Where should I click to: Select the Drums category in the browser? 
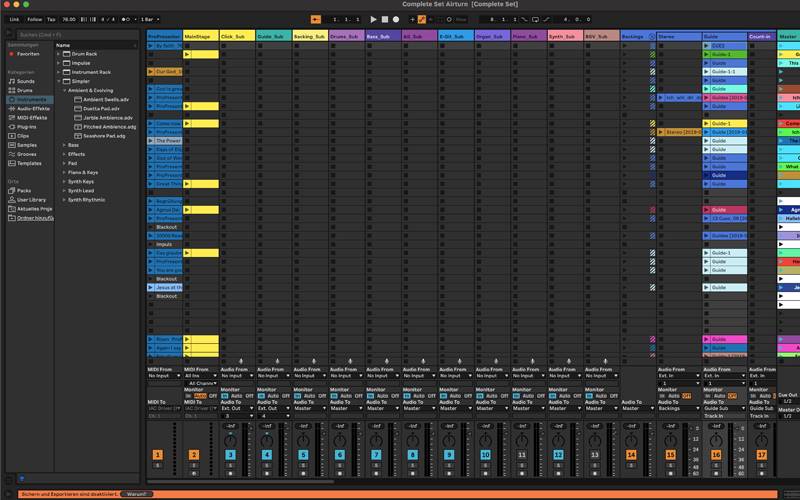coord(25,90)
